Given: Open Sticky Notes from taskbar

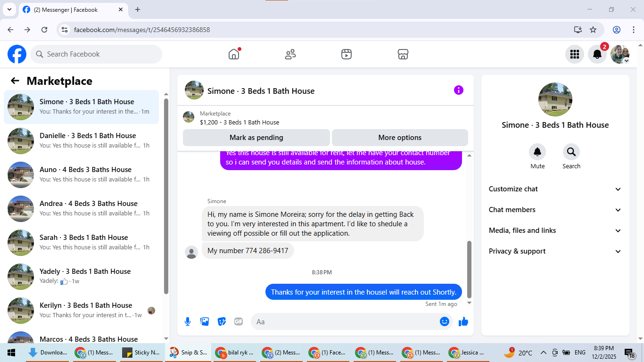Looking at the screenshot, I should (141, 353).
